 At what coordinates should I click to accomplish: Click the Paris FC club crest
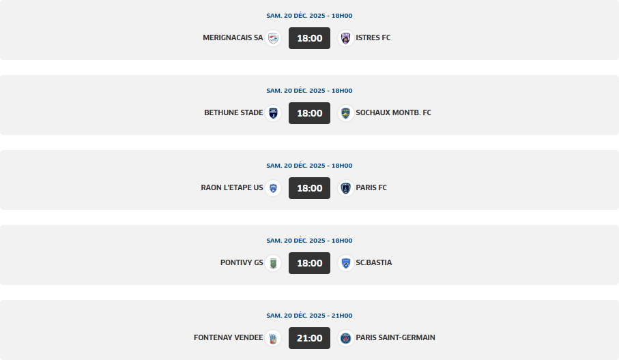pyautogui.click(x=345, y=188)
